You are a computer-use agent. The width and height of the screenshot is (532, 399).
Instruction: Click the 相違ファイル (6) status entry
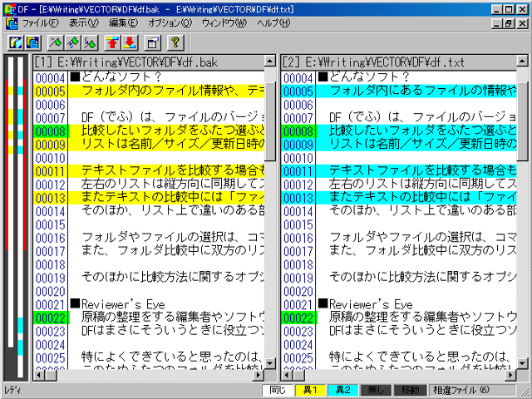coord(471,390)
